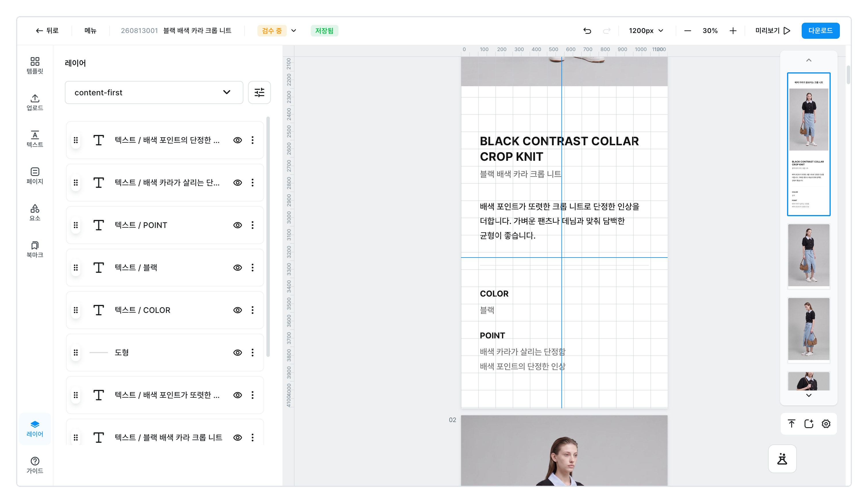Hide the 텍스트 / COLOR layer

click(x=238, y=310)
